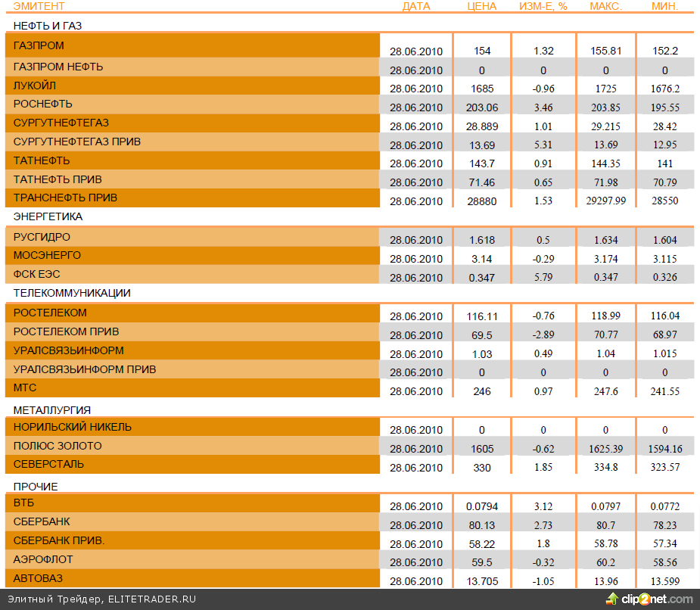The height and width of the screenshot is (610, 700).
Task: Select the ЦЕНА column header
Action: pyautogui.click(x=482, y=6)
